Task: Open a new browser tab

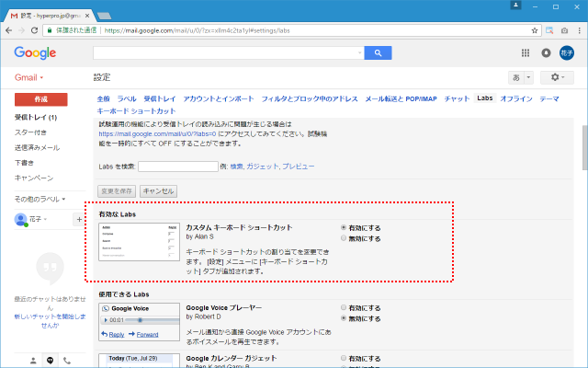Action: pos(104,16)
